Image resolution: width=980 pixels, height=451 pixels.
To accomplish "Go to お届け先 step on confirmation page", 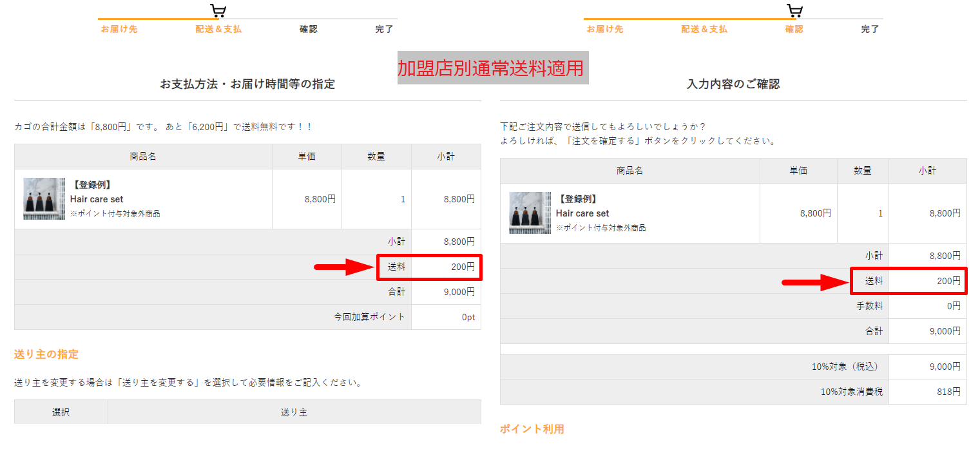I will coord(605,29).
